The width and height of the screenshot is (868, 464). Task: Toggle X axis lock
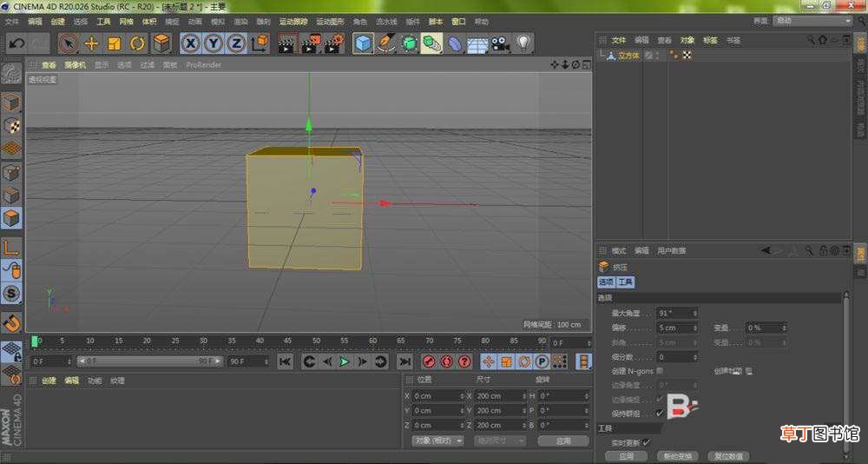(191, 43)
